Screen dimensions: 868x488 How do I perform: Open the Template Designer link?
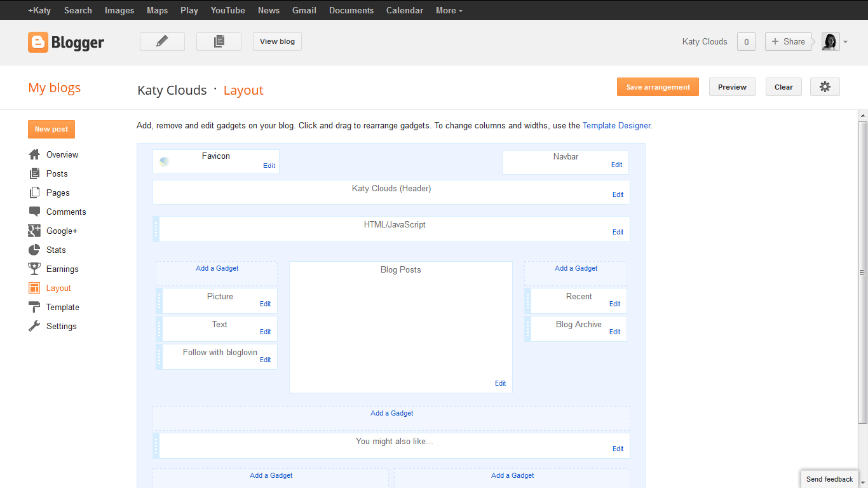[x=616, y=125]
